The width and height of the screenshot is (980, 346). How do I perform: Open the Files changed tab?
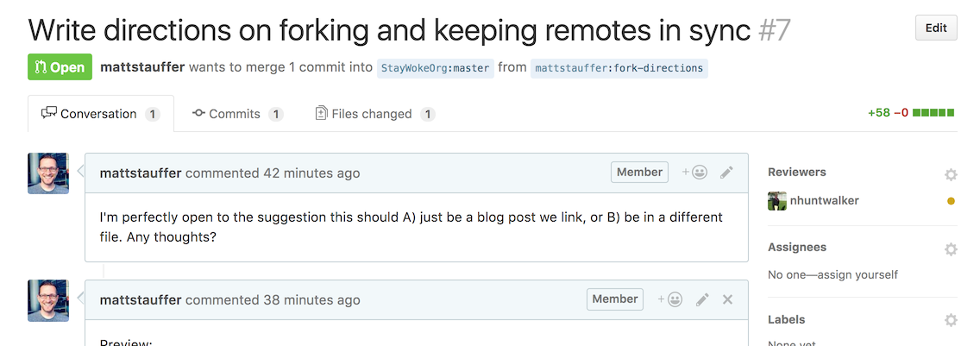tap(375, 114)
